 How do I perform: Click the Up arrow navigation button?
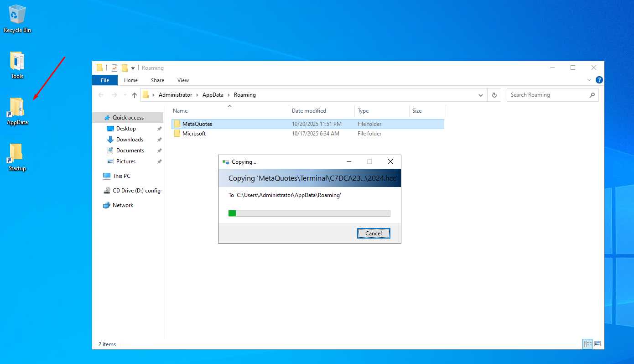134,95
